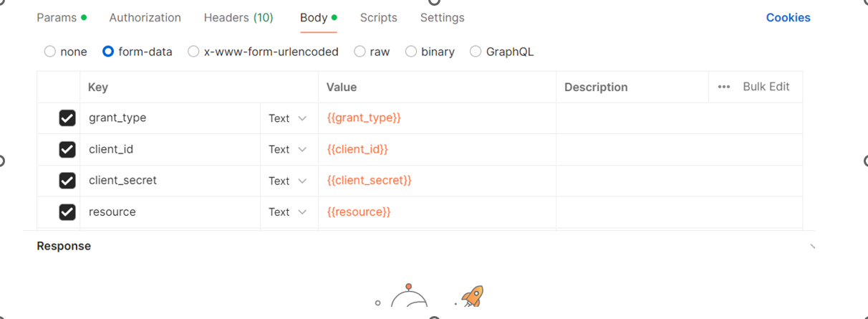Pick the GraphQL body radio option
The image size is (868, 319).
pyautogui.click(x=476, y=52)
